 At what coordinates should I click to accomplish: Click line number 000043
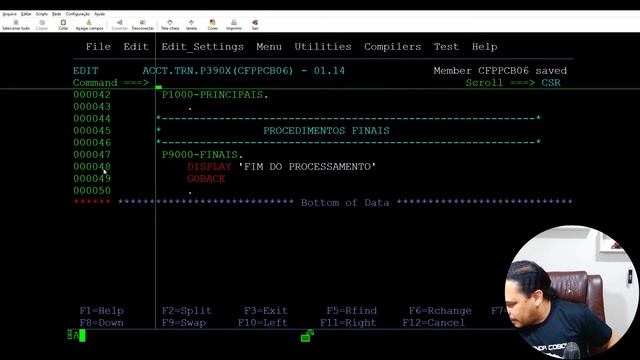(x=92, y=107)
